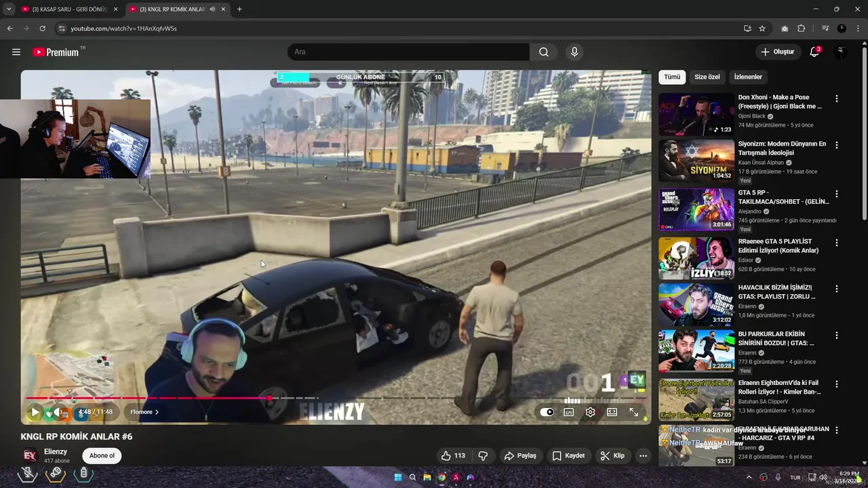This screenshot has width=868, height=488.
Task: Select the İzlenenler filter chip
Action: pos(748,77)
